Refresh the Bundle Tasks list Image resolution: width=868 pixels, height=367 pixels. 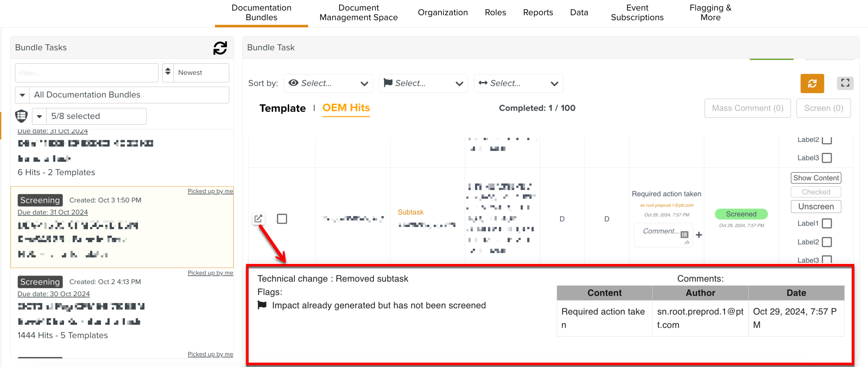pos(220,48)
